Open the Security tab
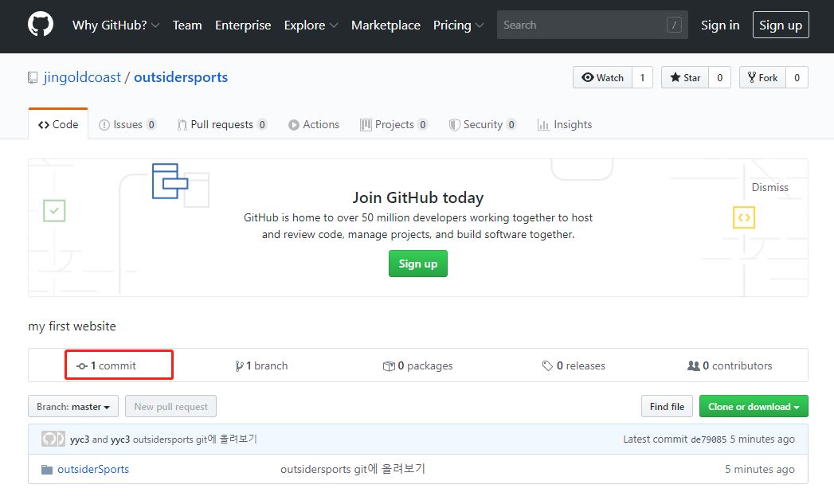Screen dimensions: 834x504 pos(483,124)
